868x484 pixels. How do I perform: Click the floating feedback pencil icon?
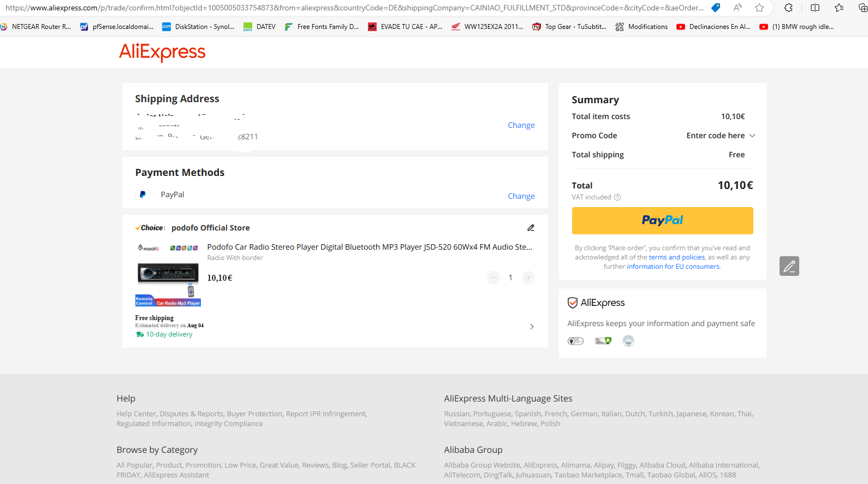pos(789,266)
